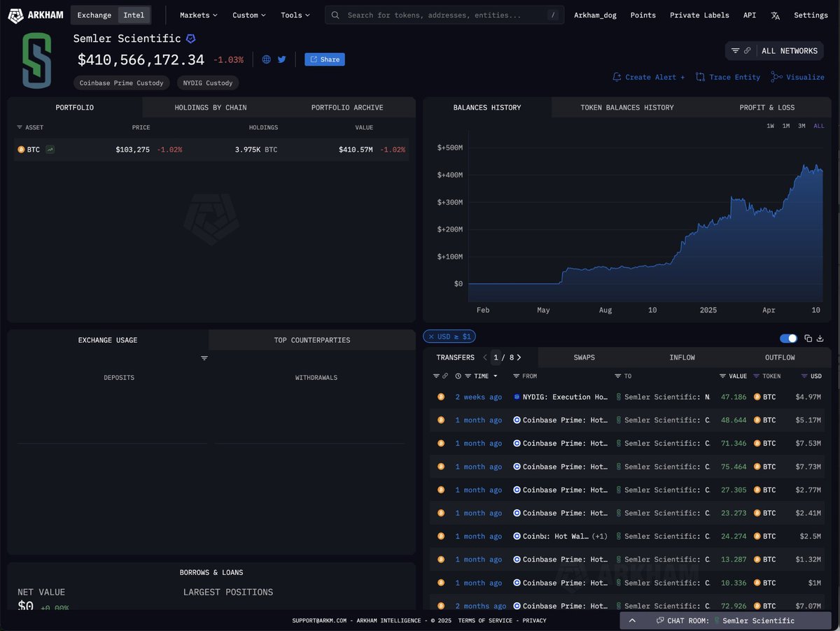Go to previous transfers page arrow

(x=485, y=357)
